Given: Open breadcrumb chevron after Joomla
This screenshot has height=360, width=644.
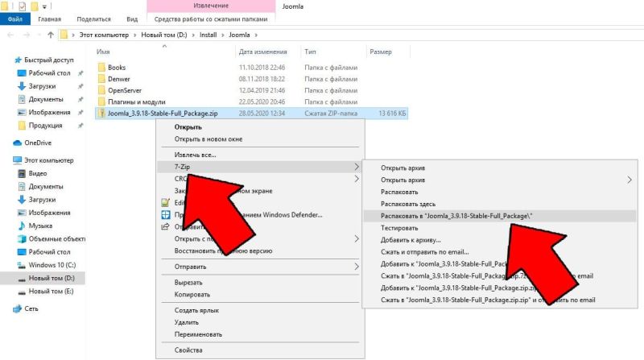Looking at the screenshot, I should point(256,35).
